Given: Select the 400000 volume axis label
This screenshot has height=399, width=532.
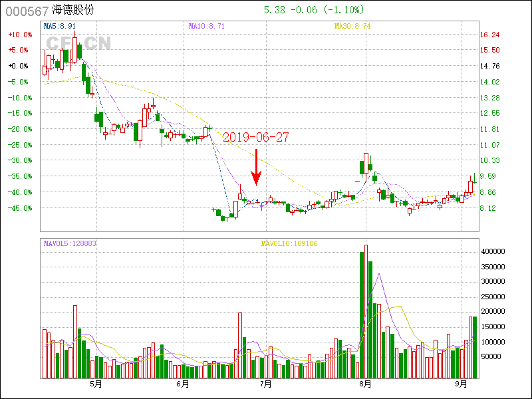Looking at the screenshot, I should [495, 252].
